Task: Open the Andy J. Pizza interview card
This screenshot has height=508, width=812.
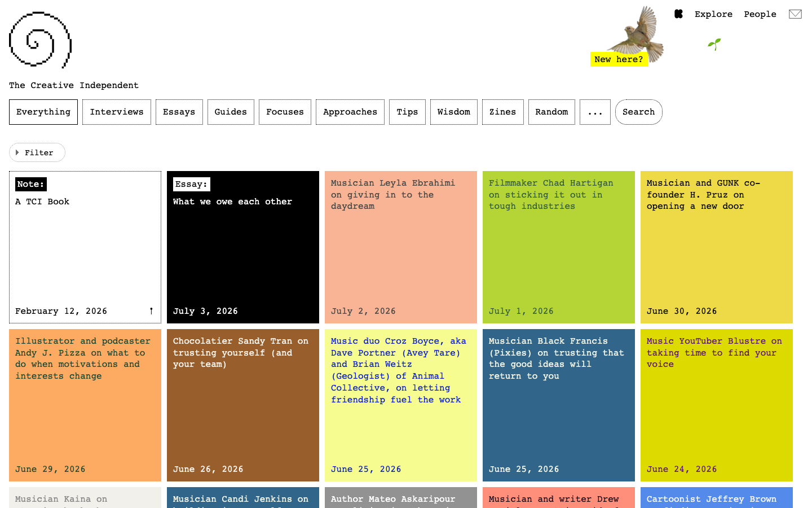Action: point(85,405)
